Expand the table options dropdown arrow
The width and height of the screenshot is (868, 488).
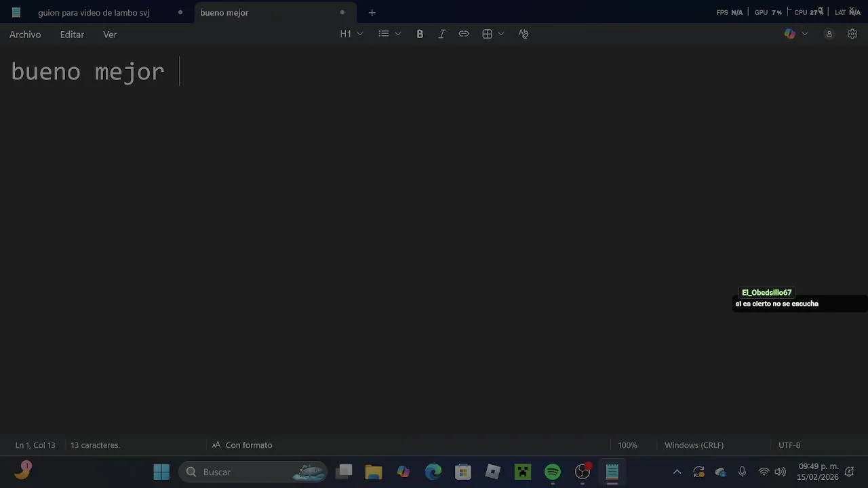501,34
